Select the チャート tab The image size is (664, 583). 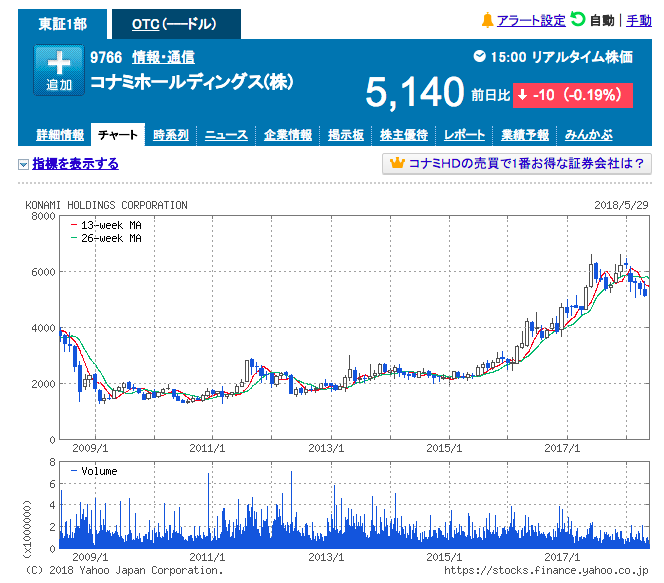tap(118, 135)
